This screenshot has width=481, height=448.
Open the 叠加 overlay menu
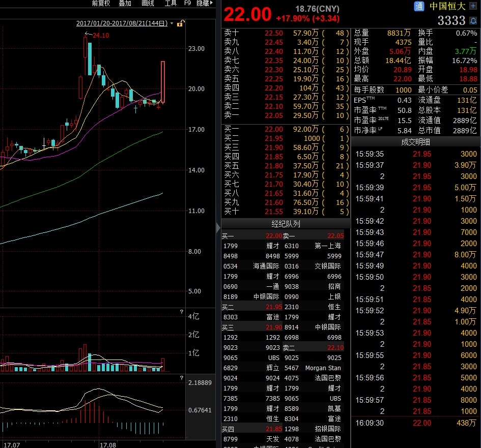click(125, 4)
